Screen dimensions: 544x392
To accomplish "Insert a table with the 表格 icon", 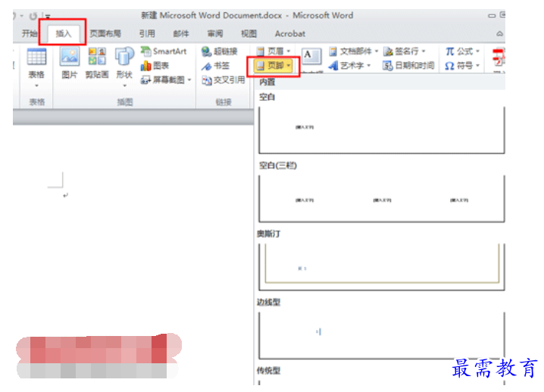I will [x=36, y=67].
